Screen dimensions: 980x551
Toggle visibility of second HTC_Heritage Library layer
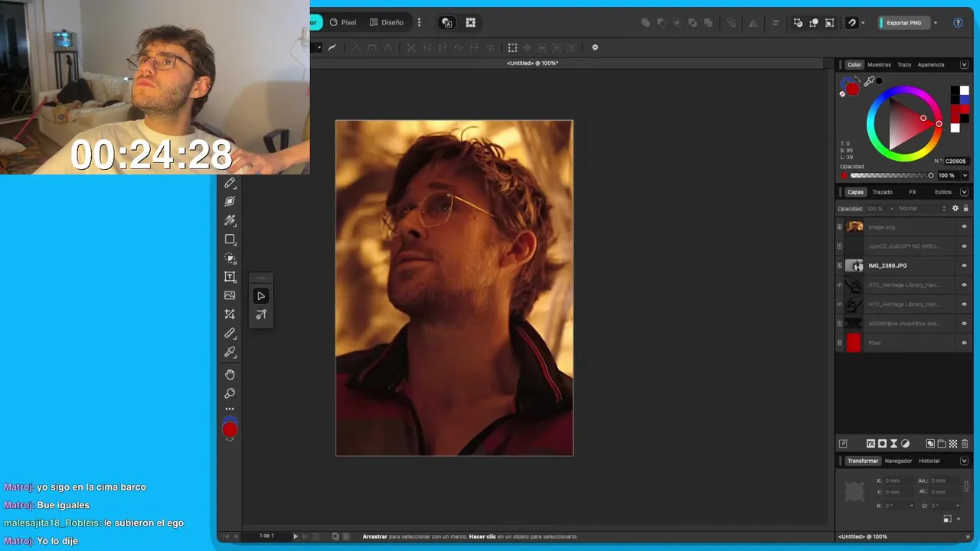point(964,305)
